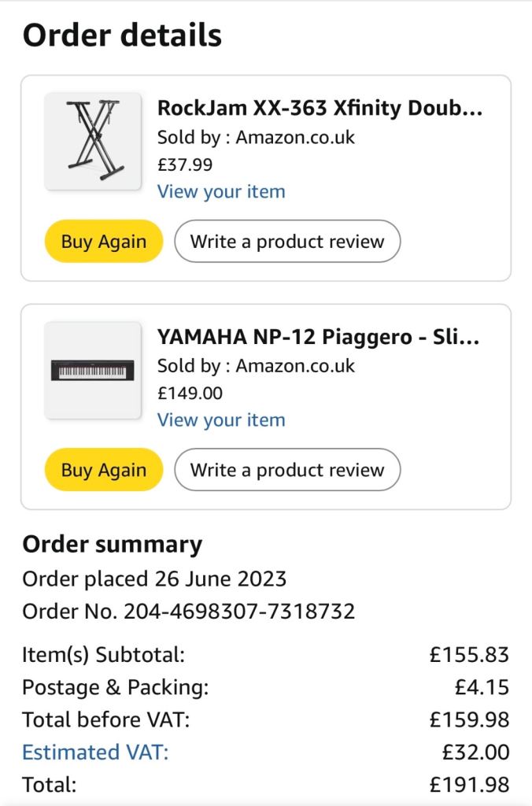The height and width of the screenshot is (806, 532).
Task: Open the Yamaha NP-12 keyboard product image
Action: pos(93,370)
